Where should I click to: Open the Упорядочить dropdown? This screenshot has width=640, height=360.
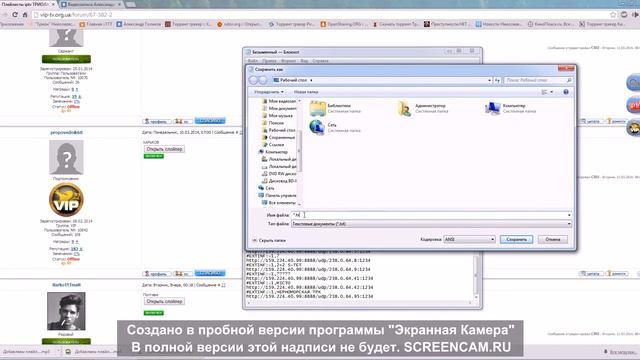pos(269,92)
